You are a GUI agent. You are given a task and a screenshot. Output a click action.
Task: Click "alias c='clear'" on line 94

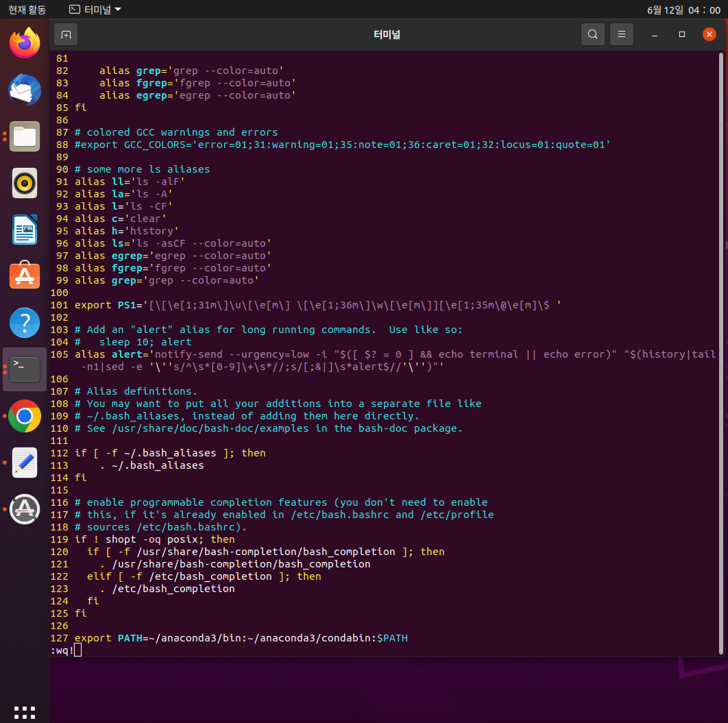(120, 219)
